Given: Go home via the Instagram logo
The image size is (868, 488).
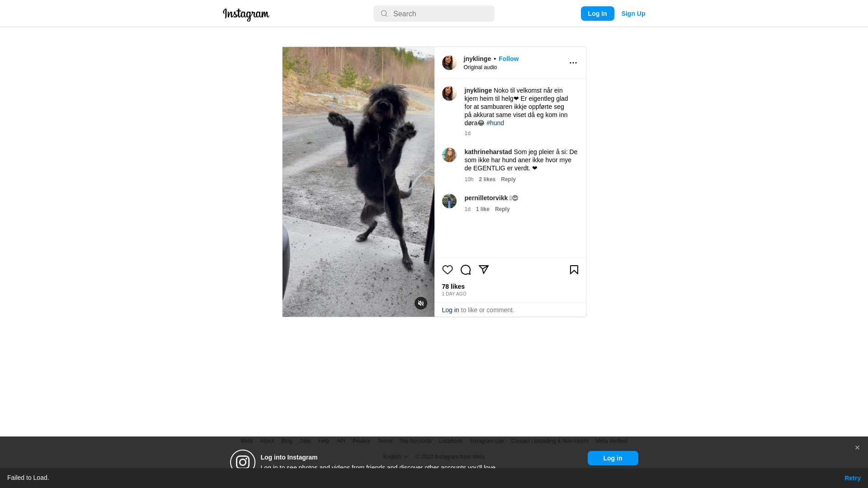Looking at the screenshot, I should tap(246, 14).
